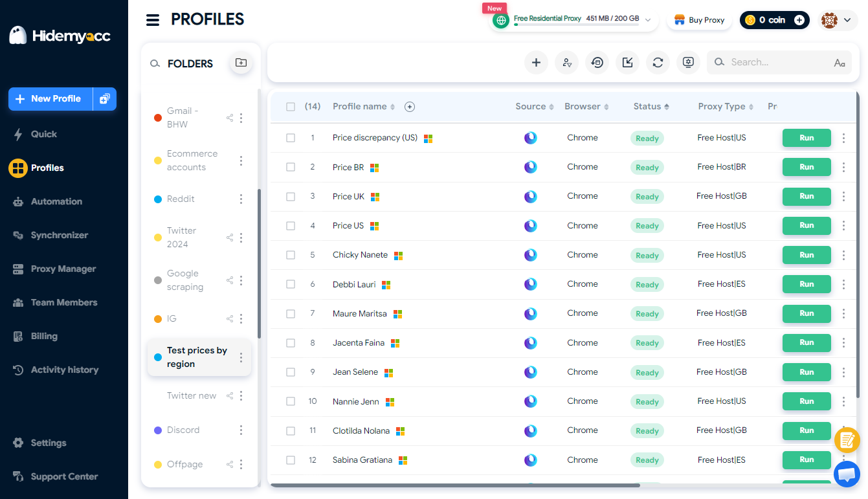Toggle the select all profiles checkbox
The width and height of the screenshot is (868, 499).
coord(291,107)
